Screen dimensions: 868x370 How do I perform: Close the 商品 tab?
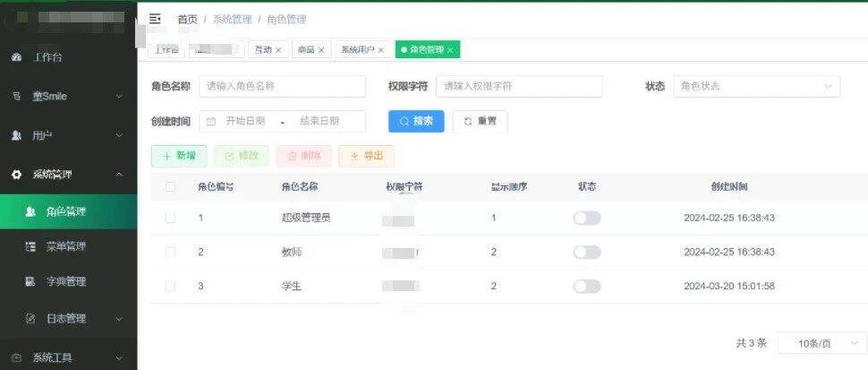[x=321, y=50]
